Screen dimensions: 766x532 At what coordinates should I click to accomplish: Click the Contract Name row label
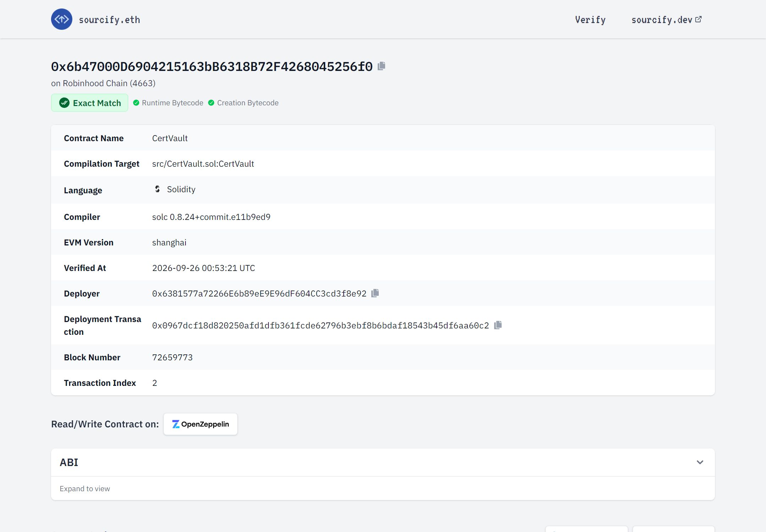pos(94,138)
